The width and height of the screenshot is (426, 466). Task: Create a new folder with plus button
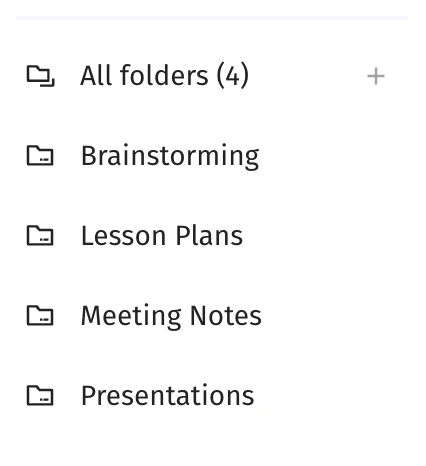pyautogui.click(x=376, y=76)
